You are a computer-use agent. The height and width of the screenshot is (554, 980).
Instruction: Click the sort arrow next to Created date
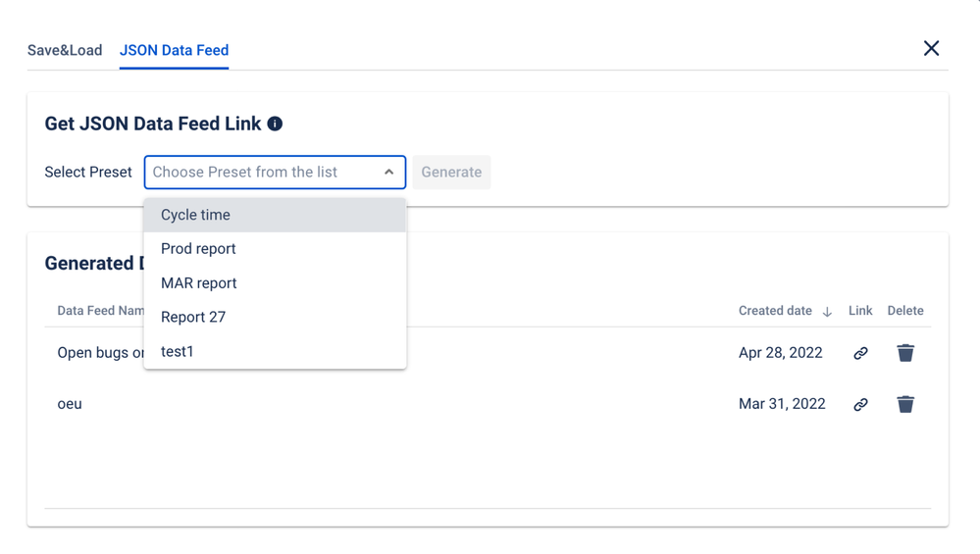pos(827,312)
